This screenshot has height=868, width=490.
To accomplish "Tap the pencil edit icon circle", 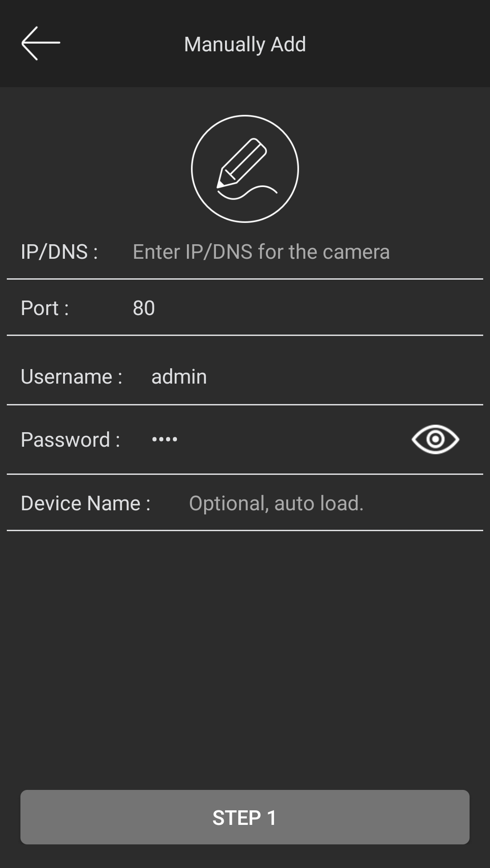I will [245, 169].
